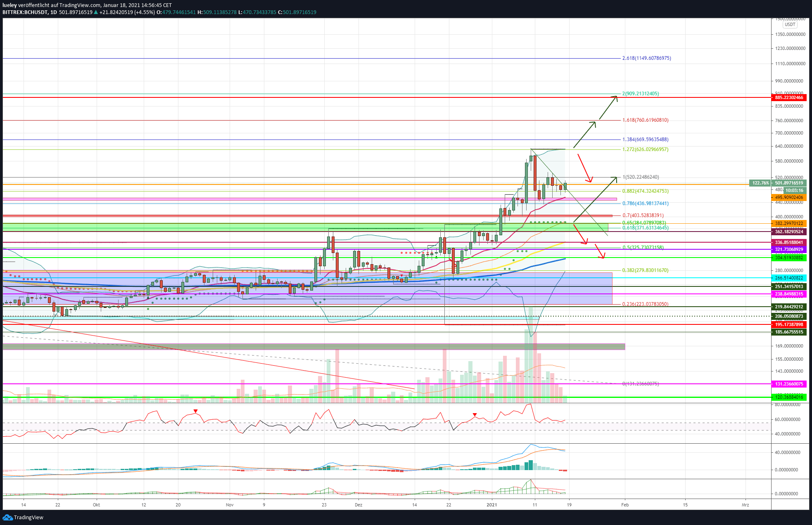The height and width of the screenshot is (525, 812).
Task: Click Fibonacci label 0.382(279.83011670)
Action: click(645, 270)
